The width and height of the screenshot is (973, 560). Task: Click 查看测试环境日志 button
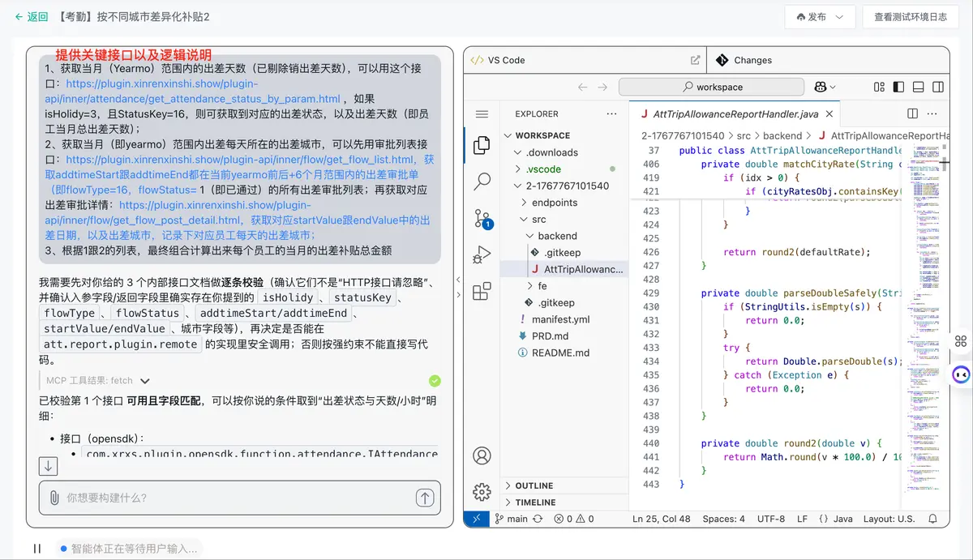click(x=910, y=17)
